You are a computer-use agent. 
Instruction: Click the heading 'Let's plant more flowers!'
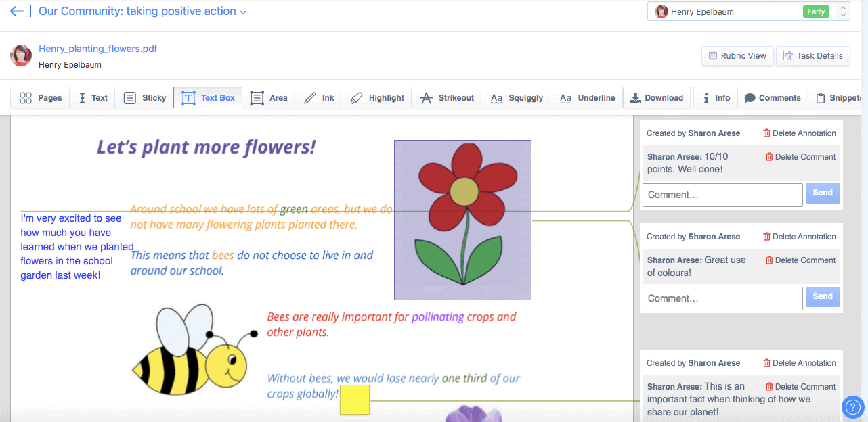[x=206, y=147]
